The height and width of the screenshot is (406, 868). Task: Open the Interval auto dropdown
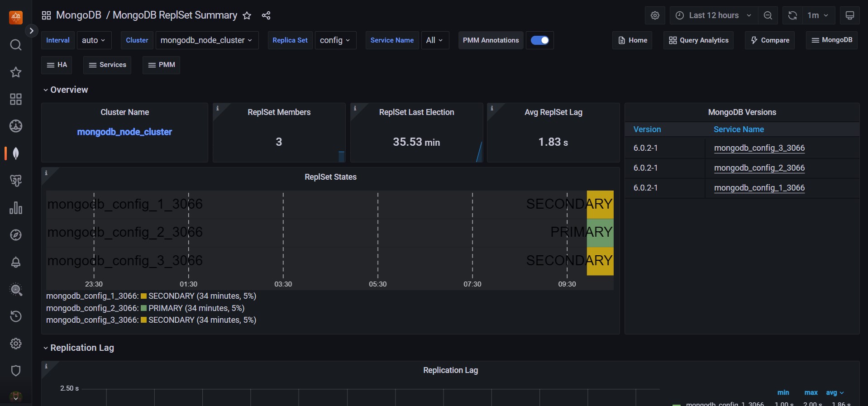pyautogui.click(x=94, y=40)
